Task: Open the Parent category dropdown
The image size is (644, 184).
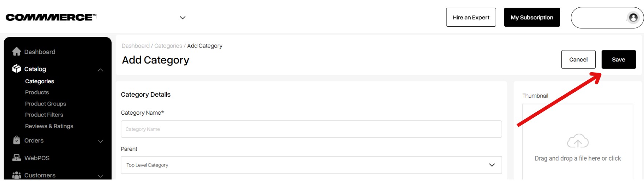Action: point(311,165)
